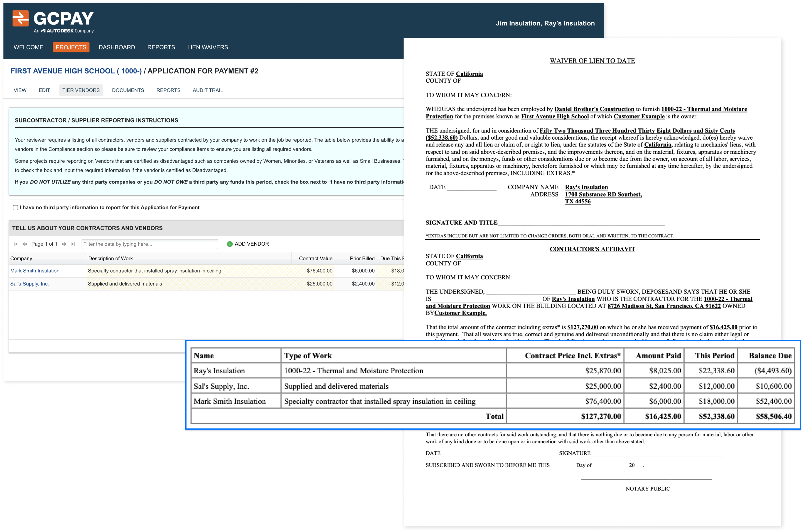Open Sal's Supply, Inc. vendor link
The image size is (802, 532).
30,284
